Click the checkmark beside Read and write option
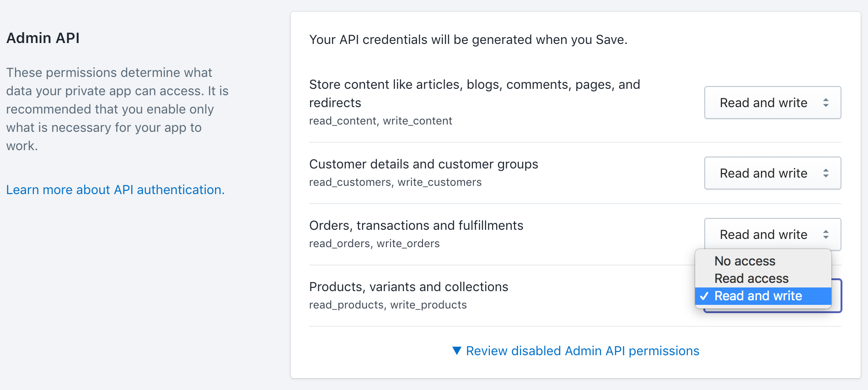This screenshot has height=390, width=868. [704, 296]
